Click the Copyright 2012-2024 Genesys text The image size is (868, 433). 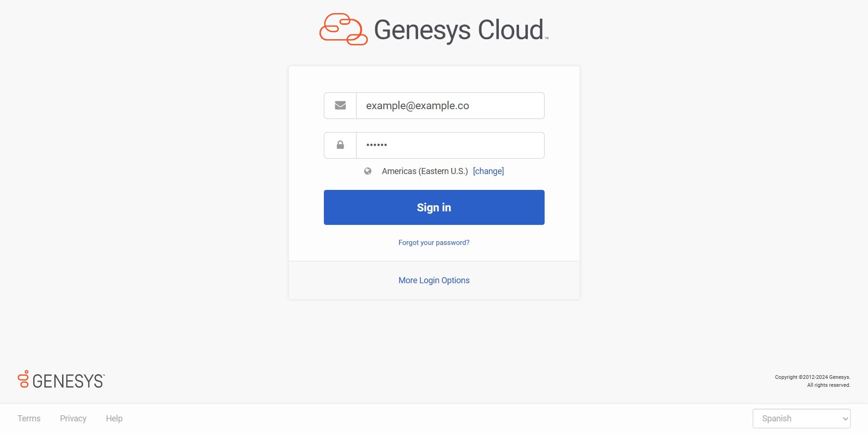(x=812, y=377)
